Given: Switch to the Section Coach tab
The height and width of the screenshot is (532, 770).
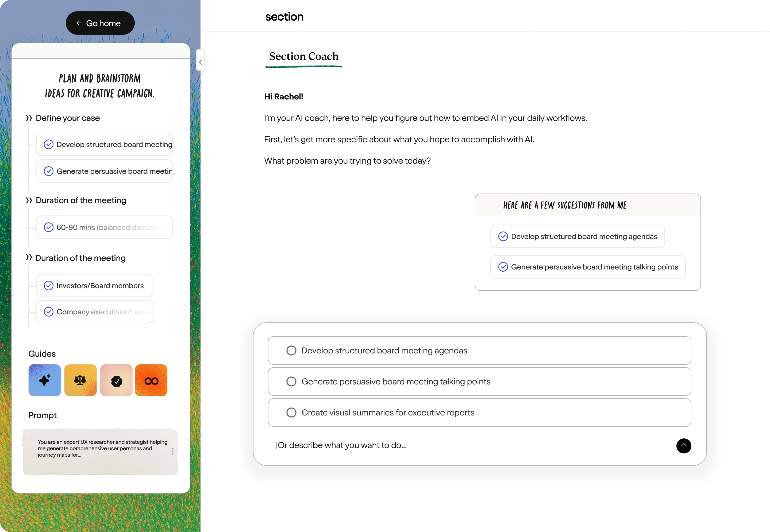Looking at the screenshot, I should coord(303,56).
